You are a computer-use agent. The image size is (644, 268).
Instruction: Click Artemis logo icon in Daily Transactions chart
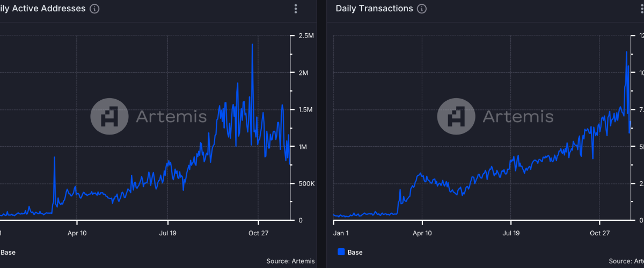[x=456, y=116]
